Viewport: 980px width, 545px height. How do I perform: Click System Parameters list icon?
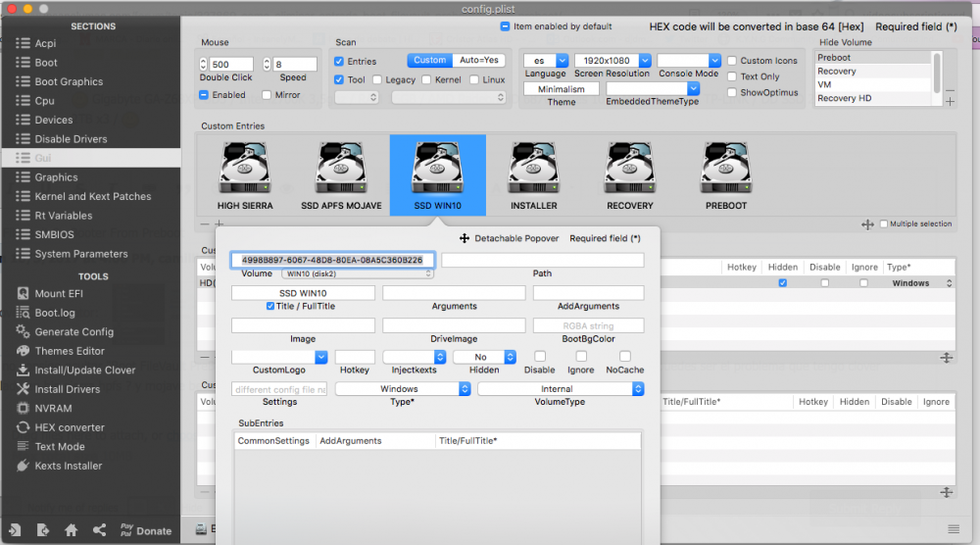click(23, 253)
